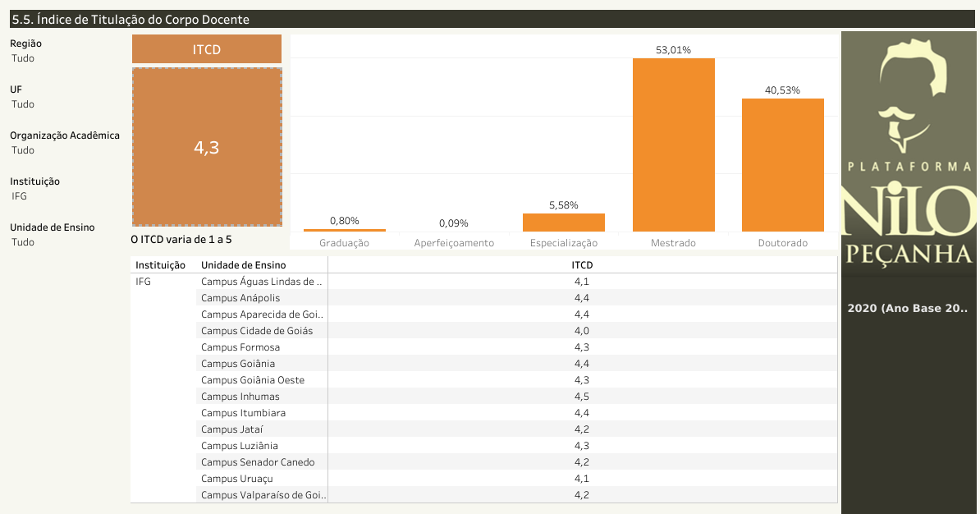Image resolution: width=980 pixels, height=514 pixels.
Task: Click the ITCD column header in table
Action: [582, 265]
